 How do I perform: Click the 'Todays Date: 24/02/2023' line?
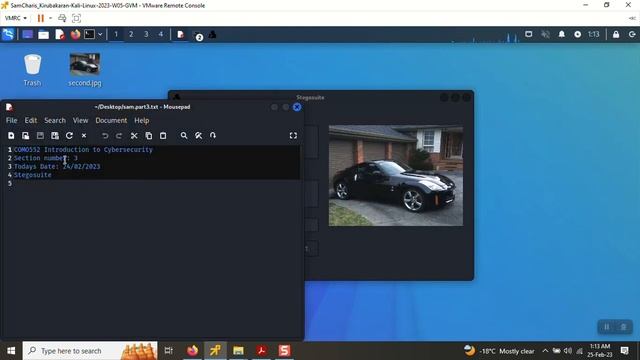pyautogui.click(x=57, y=167)
